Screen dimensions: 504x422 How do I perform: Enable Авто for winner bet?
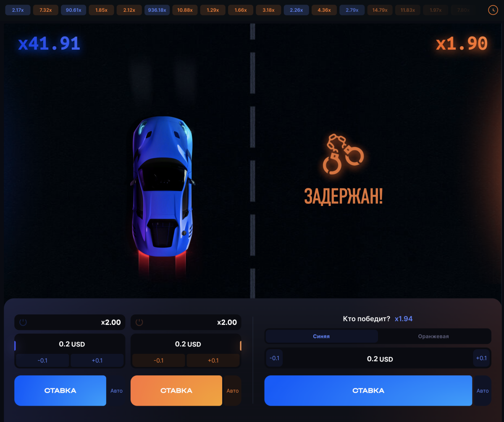483,390
